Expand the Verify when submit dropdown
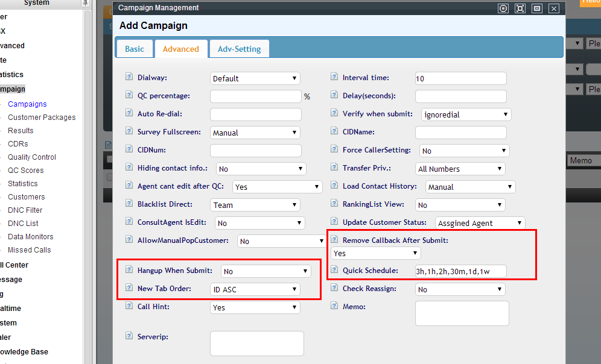This screenshot has width=601, height=364. 466,115
